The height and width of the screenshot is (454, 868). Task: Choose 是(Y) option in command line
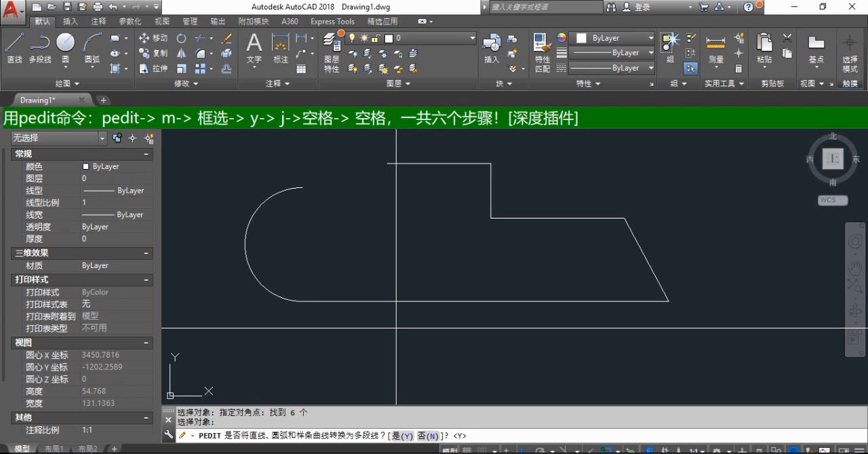coord(403,436)
